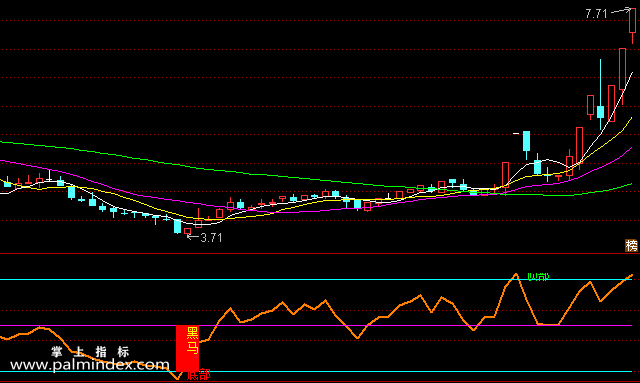Open the 榜 ranking icon
This screenshot has height=383, width=640.
[631, 245]
